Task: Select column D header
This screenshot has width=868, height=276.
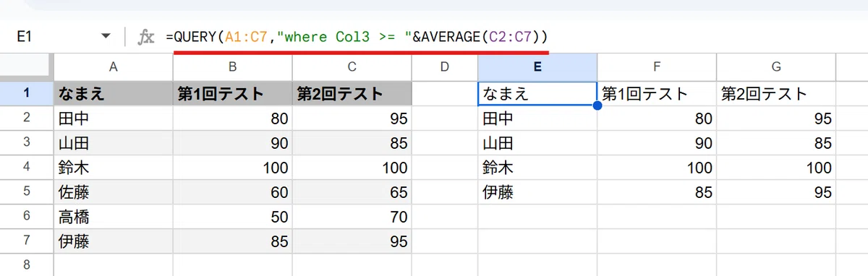Action: pos(444,67)
